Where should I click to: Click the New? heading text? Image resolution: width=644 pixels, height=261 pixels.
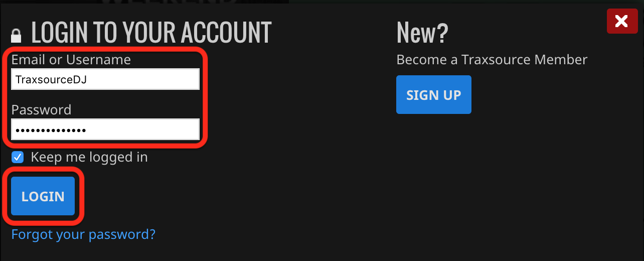422,33
